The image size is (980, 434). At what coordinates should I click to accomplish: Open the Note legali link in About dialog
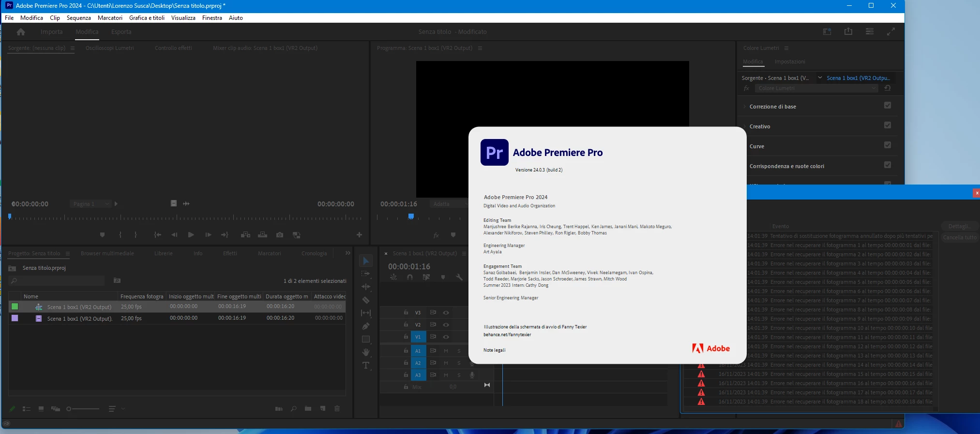pyautogui.click(x=494, y=350)
